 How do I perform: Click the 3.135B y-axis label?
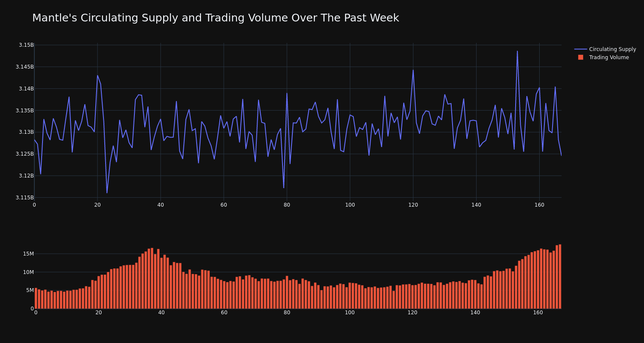point(24,111)
